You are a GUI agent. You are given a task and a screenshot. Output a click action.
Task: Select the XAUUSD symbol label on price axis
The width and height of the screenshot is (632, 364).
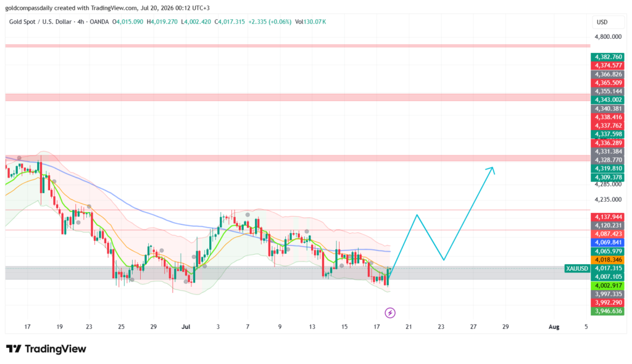tap(577, 268)
